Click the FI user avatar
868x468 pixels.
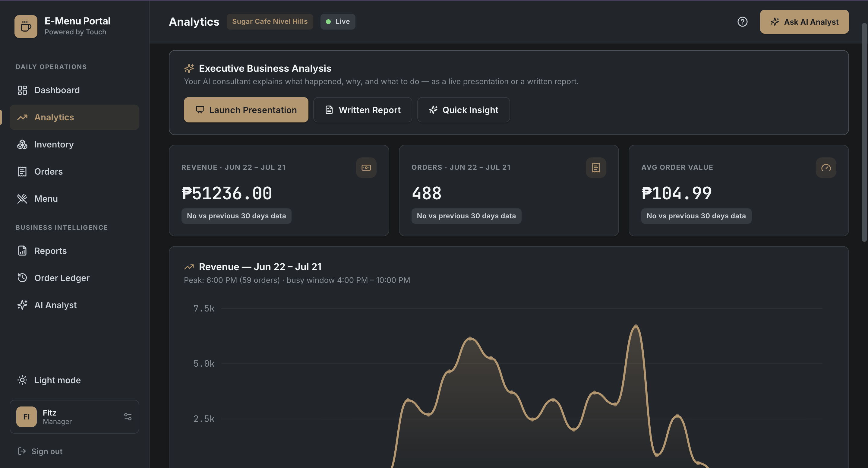tap(26, 417)
